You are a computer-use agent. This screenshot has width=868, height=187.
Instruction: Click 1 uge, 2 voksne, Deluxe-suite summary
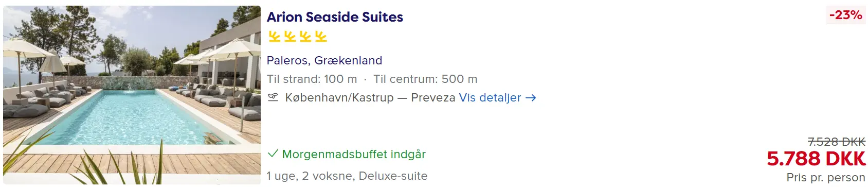click(347, 176)
